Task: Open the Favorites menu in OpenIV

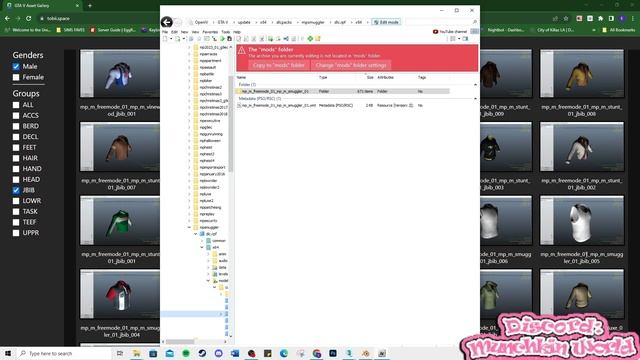Action: [x=210, y=32]
